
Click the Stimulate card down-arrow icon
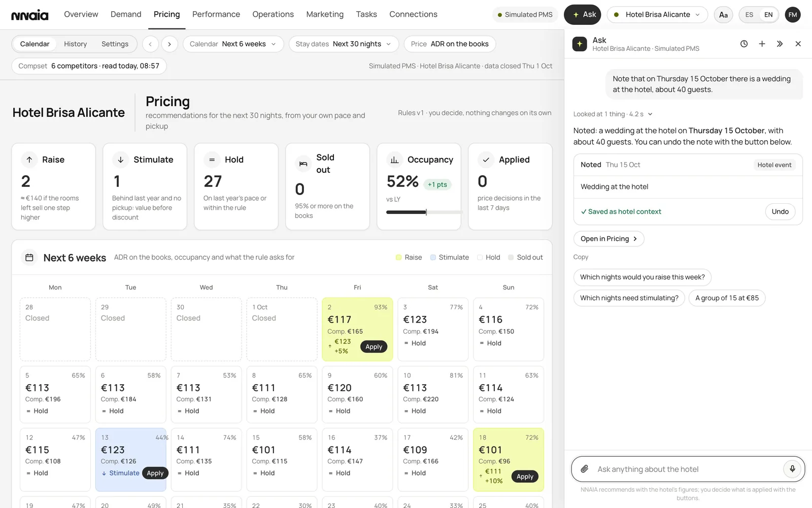121,160
